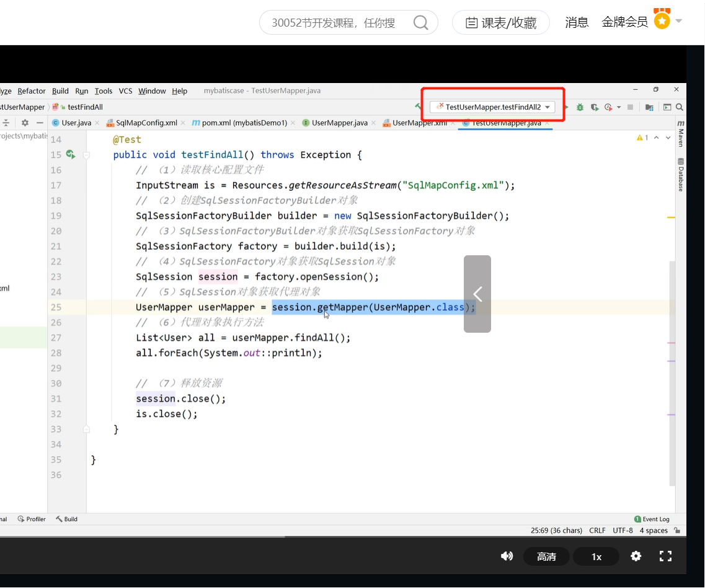The image size is (705, 588).
Task: Expand the arrow next to profiler icon
Action: point(619,107)
